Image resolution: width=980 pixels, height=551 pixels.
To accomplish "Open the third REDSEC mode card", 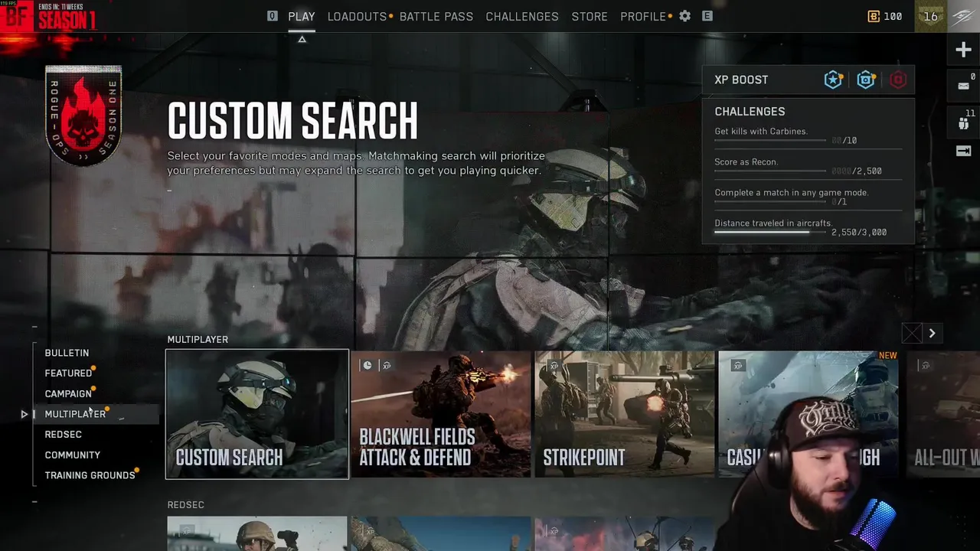I will point(625,533).
